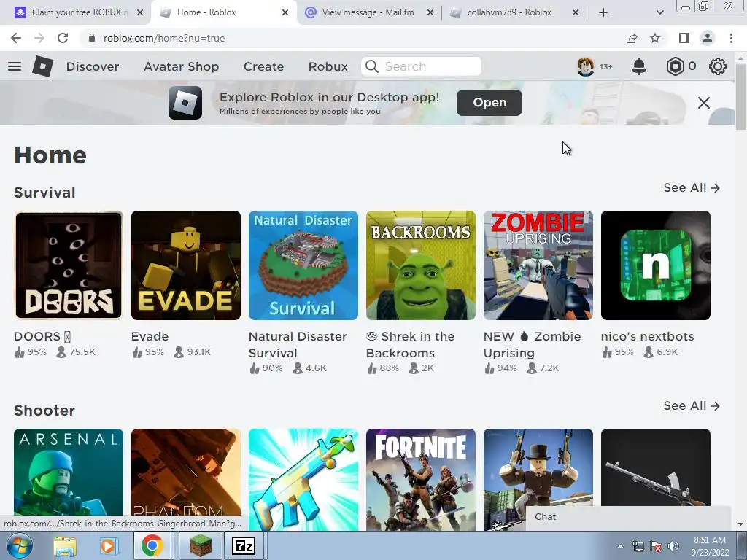Viewport: 747px width, 560px height.
Task: Open the Robux balance icon
Action: point(675,66)
